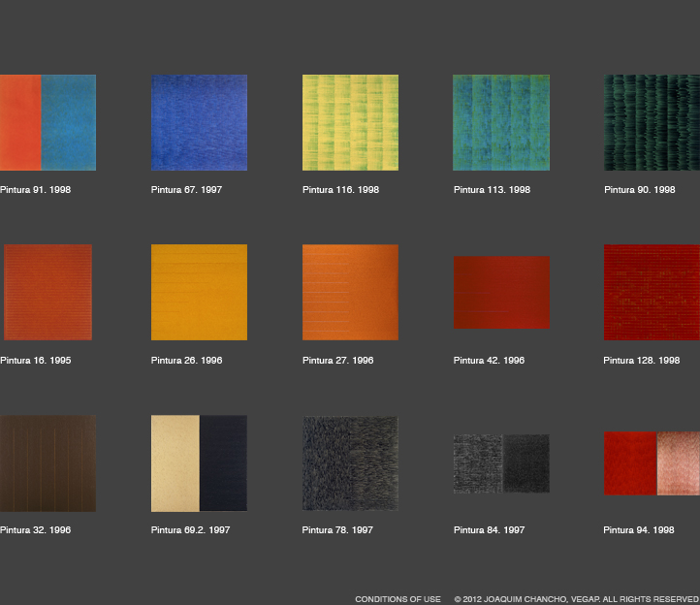This screenshot has width=700, height=605.
Task: Click the 'Pintura 32. 1996' caption
Action: (x=35, y=530)
